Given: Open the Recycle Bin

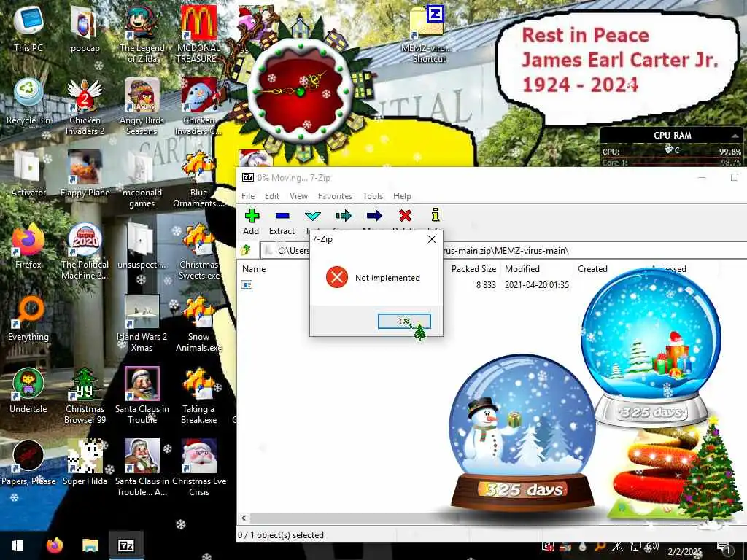Looking at the screenshot, I should pyautogui.click(x=28, y=101).
